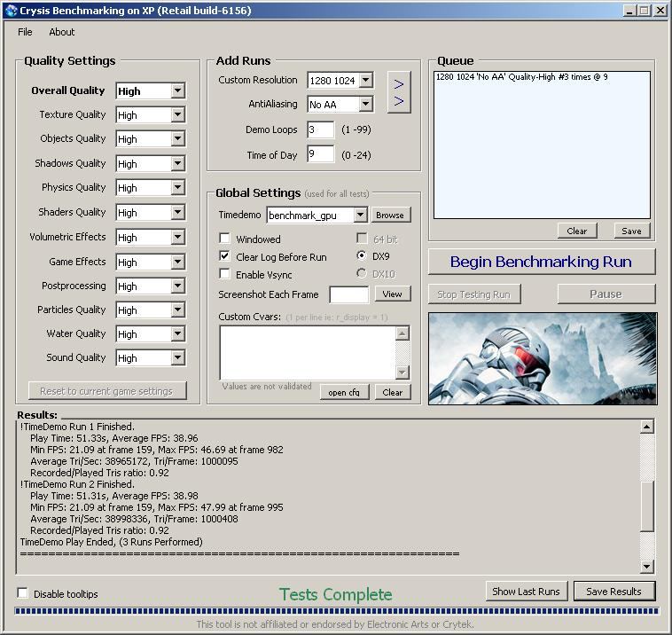The width and height of the screenshot is (672, 635).
Task: Click the Results scrollbar down arrow
Action: click(646, 566)
